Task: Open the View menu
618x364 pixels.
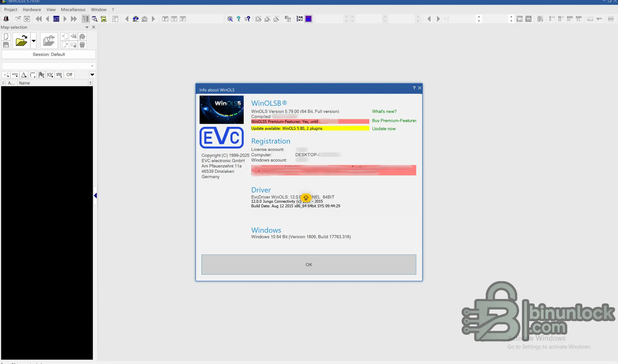Action: click(x=51, y=10)
